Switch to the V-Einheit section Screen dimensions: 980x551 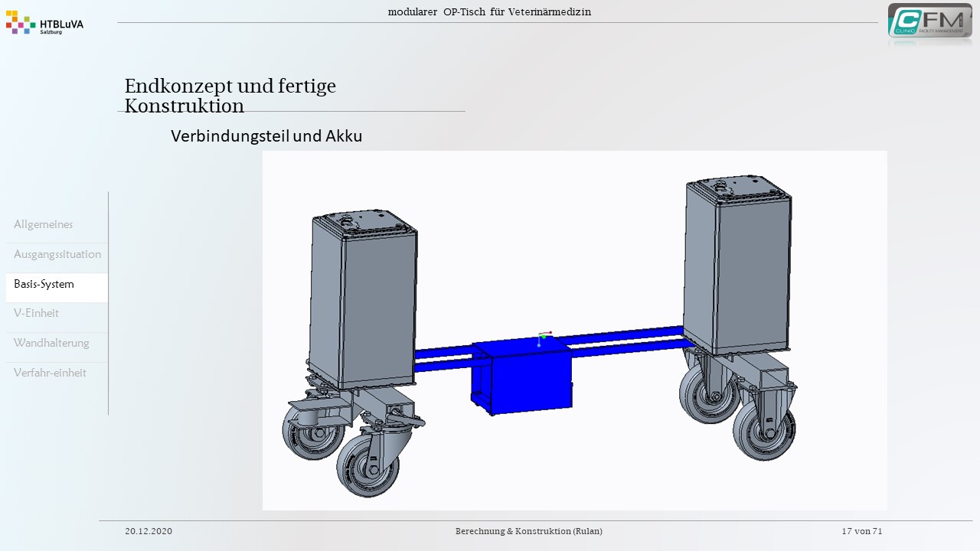tap(36, 313)
